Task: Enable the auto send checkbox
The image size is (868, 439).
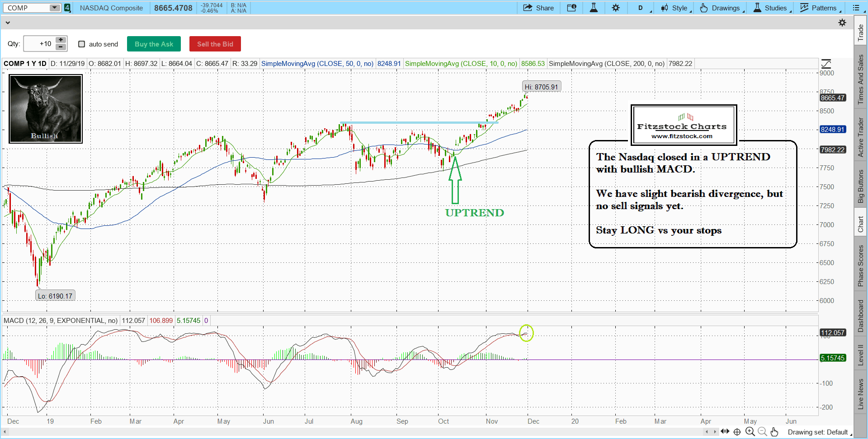Action: (82, 44)
